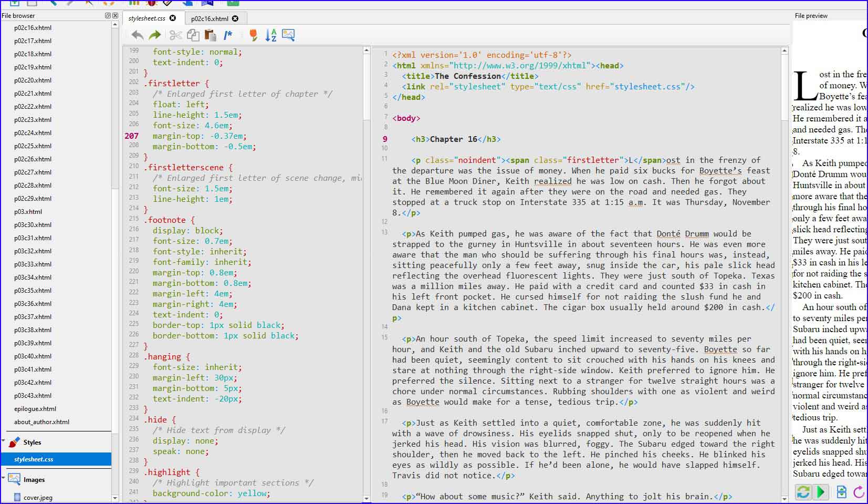Click the green Redo arrow
Image resolution: width=868 pixels, height=504 pixels.
pos(155,35)
